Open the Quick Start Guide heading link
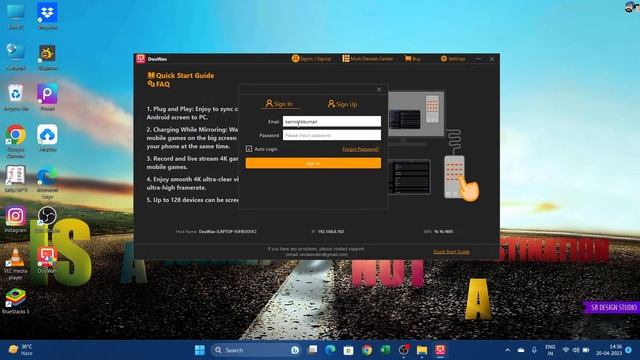Viewport: 640px width, 360px height. (181, 75)
